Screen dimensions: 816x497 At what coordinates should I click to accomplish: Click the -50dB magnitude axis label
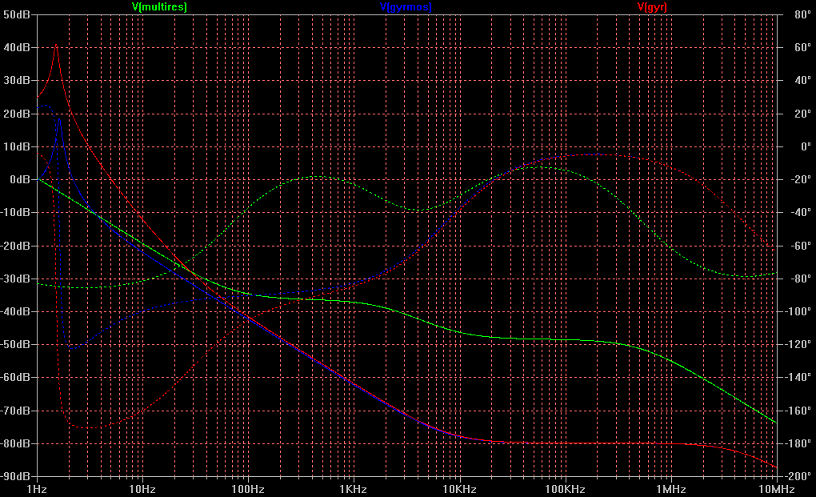click(x=16, y=345)
